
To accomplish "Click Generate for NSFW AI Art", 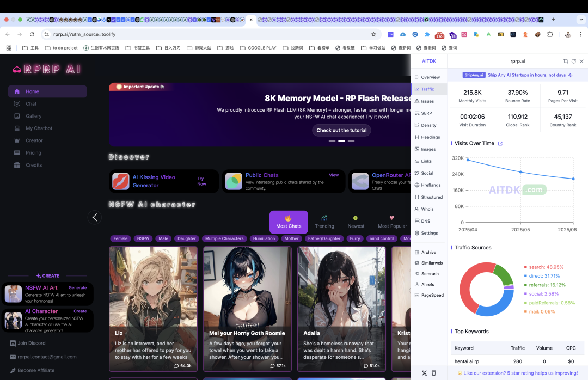I will (78, 287).
